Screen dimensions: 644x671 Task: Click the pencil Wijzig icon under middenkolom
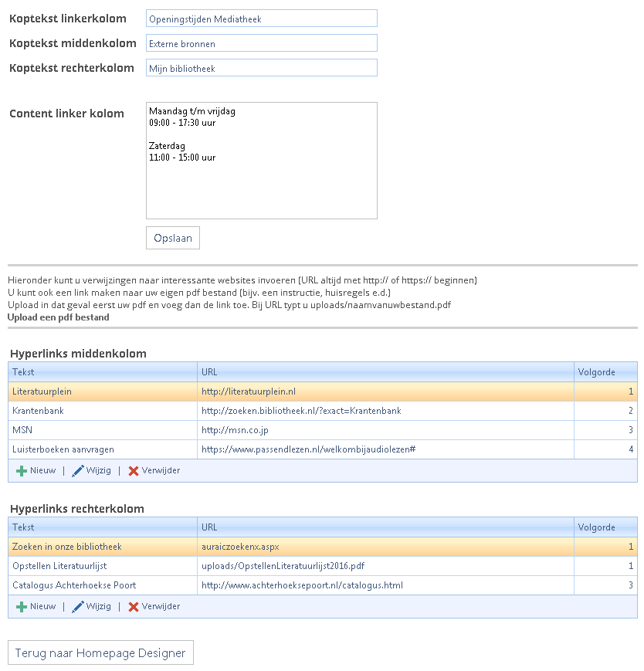pos(78,470)
